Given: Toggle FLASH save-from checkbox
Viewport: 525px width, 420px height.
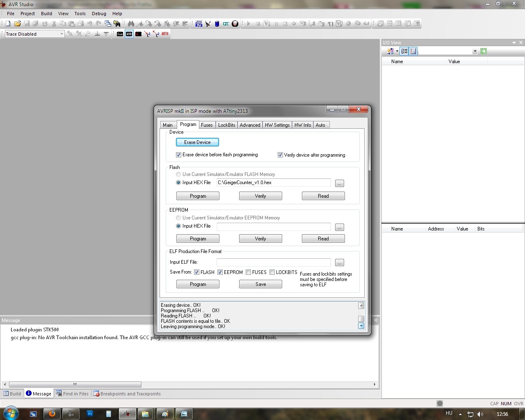Looking at the screenshot, I should 196,272.
